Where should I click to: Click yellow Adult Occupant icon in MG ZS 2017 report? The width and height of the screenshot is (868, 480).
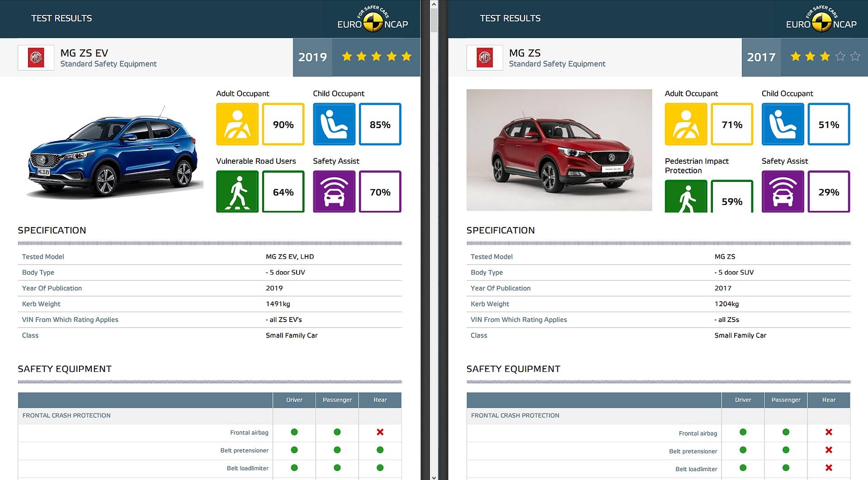pyautogui.click(x=686, y=124)
